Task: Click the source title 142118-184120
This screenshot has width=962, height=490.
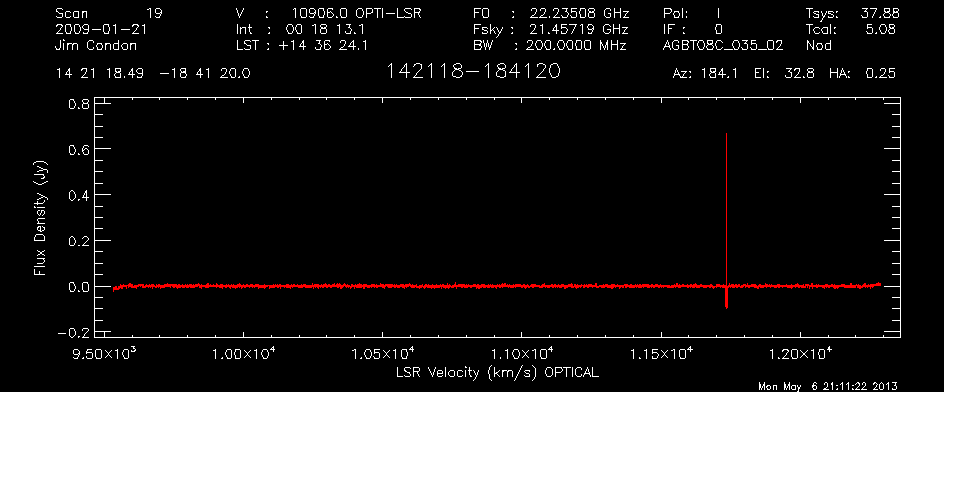Action: click(x=473, y=72)
